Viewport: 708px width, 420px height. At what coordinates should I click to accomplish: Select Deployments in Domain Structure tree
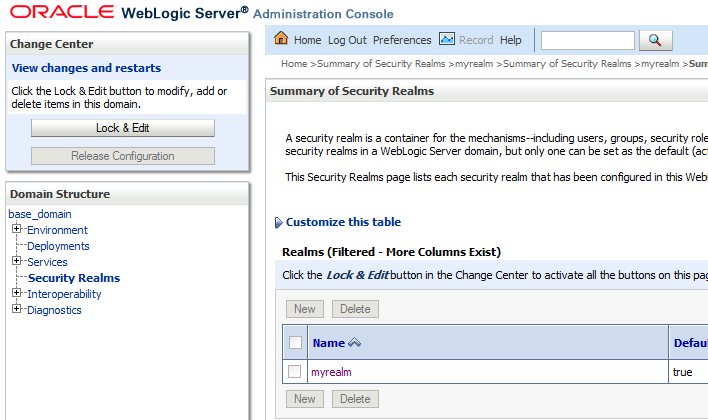[x=58, y=246]
